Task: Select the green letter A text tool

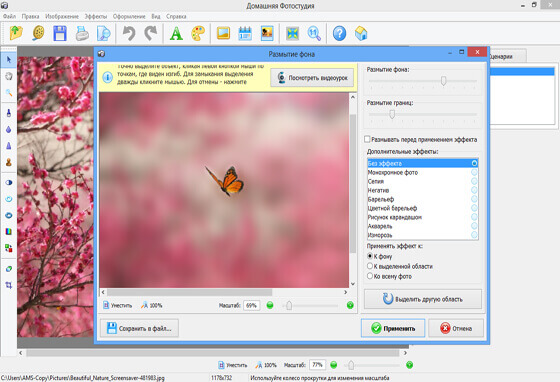Action: click(x=176, y=33)
